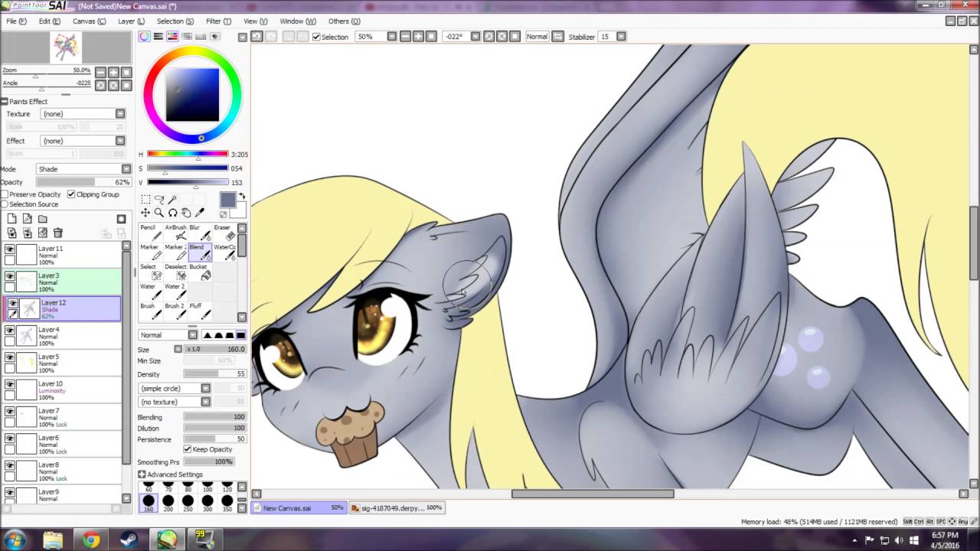Pick the magic wand tool
Viewport: 980px width, 551px height.
click(x=173, y=199)
